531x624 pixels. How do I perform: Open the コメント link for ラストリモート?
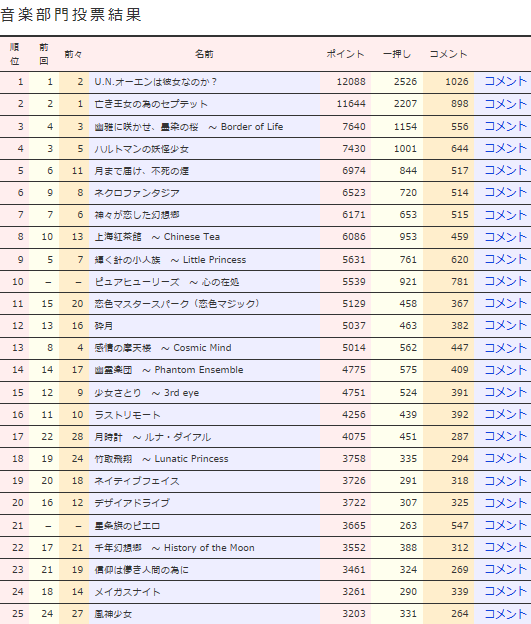506,415
